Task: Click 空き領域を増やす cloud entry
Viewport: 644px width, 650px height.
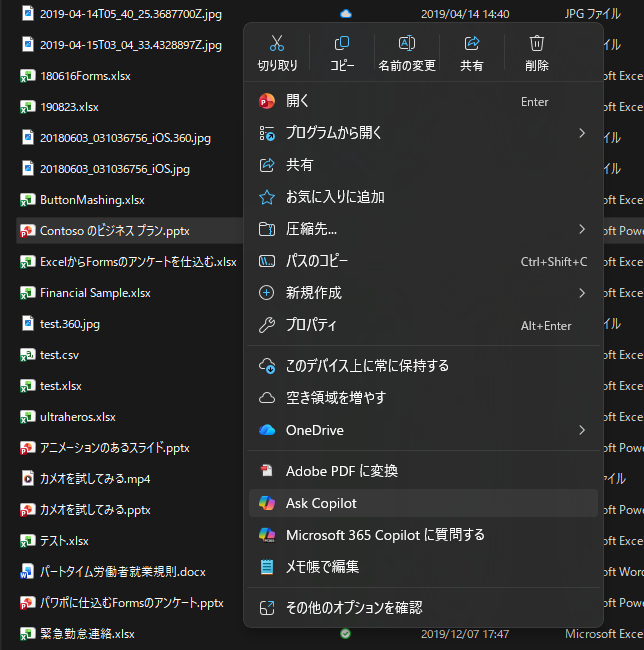Action: (x=336, y=398)
